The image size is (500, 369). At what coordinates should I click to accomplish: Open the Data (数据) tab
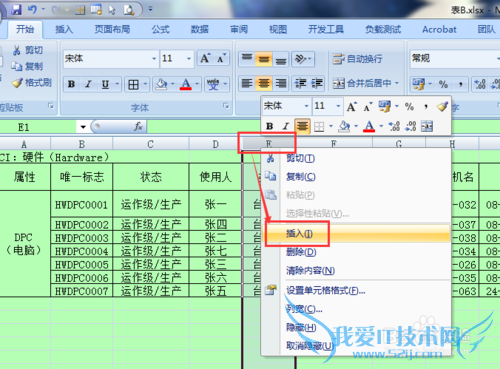coord(200,30)
